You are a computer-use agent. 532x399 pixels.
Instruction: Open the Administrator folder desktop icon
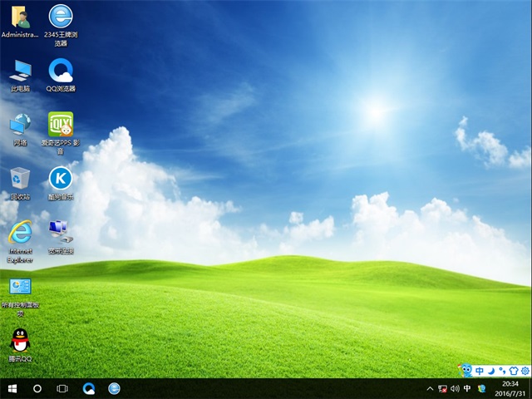pyautogui.click(x=20, y=18)
